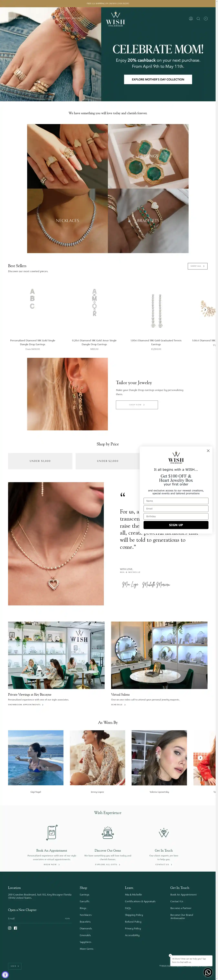Open accessibility options icon
Viewport: 218px width, 980px height.
pos(5,975)
